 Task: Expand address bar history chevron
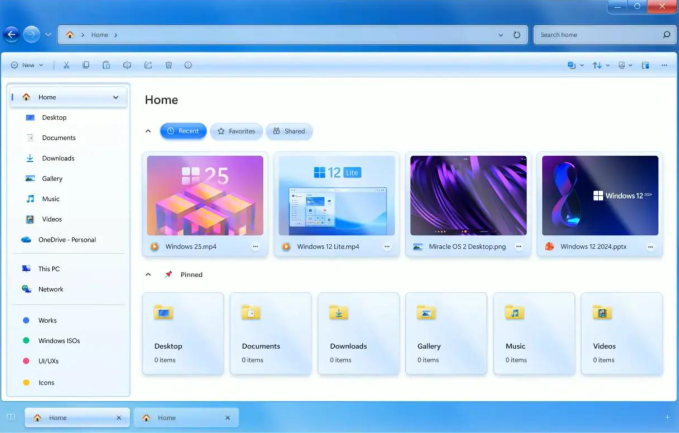pyautogui.click(x=501, y=35)
